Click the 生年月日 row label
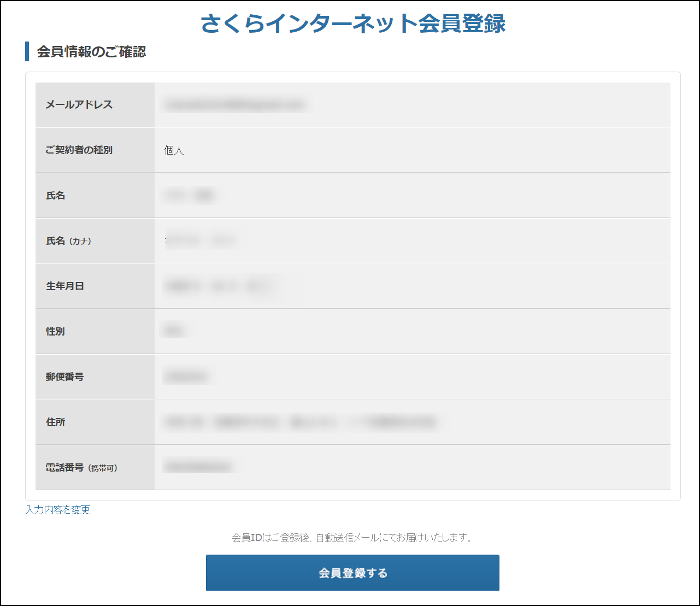700x606 pixels. [64, 286]
